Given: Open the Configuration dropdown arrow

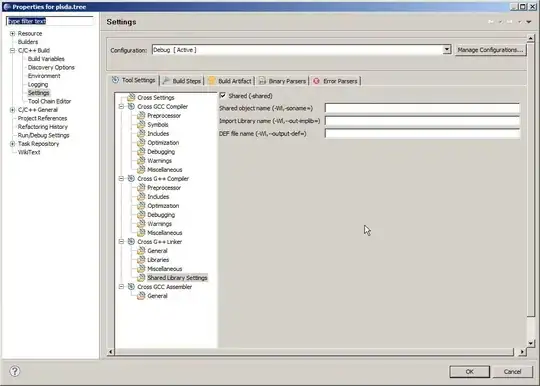Looking at the screenshot, I should click(x=447, y=50).
